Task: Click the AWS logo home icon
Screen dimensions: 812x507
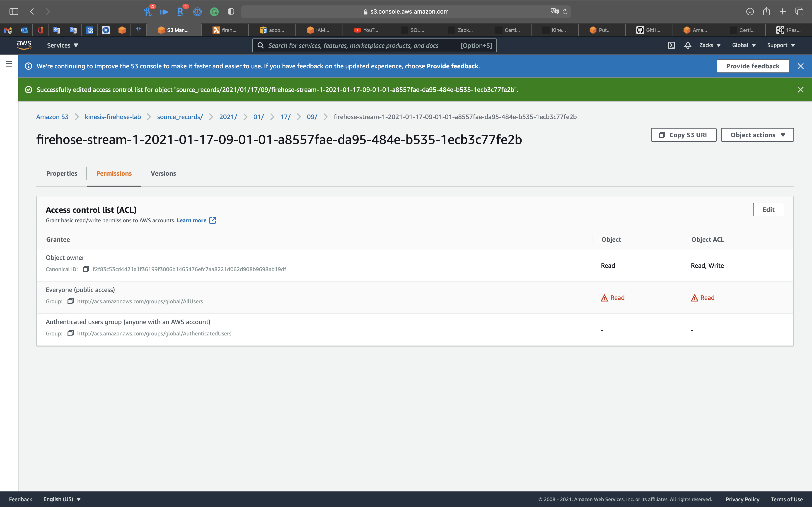Action: (24, 45)
